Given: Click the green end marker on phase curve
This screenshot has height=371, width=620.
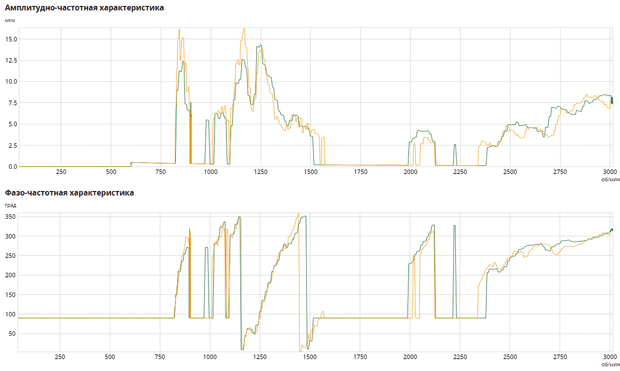Looking at the screenshot, I should [x=612, y=230].
